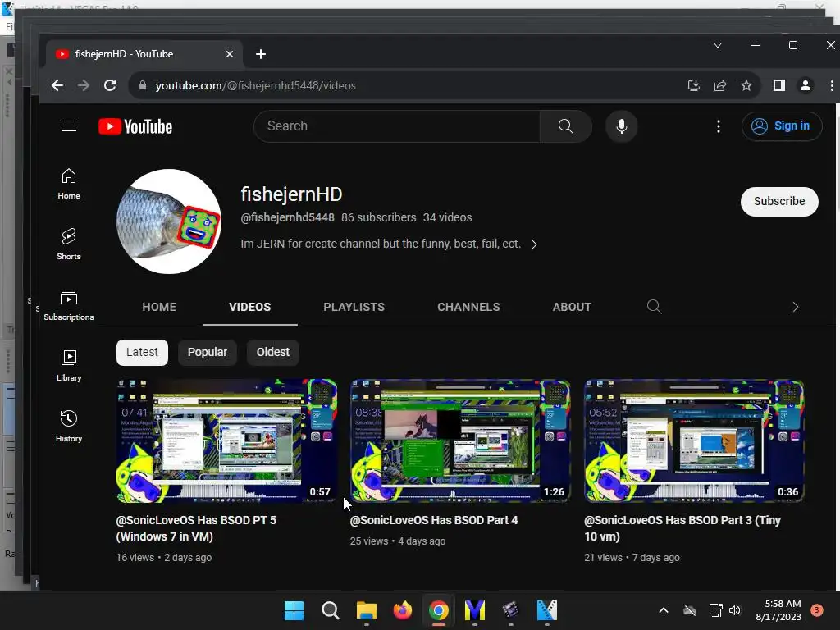Open the notification count badge

coord(817,610)
